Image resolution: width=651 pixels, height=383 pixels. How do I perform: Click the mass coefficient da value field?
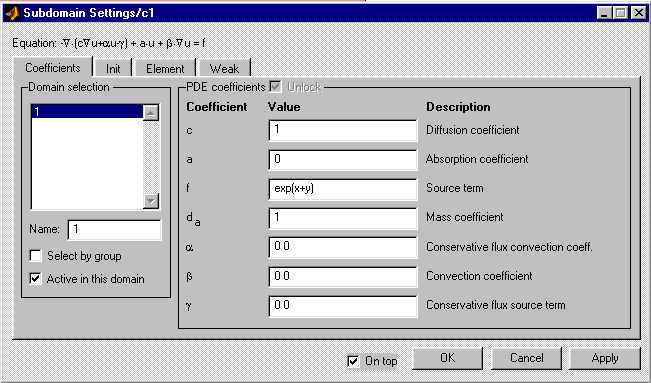pos(343,218)
